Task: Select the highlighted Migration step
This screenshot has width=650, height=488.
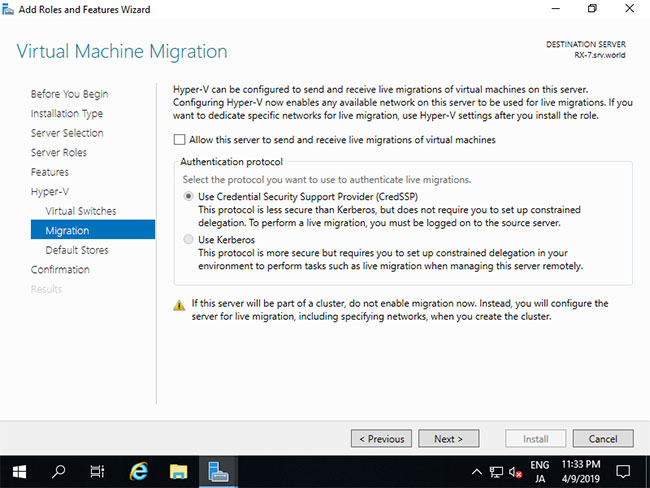Action: pos(93,230)
